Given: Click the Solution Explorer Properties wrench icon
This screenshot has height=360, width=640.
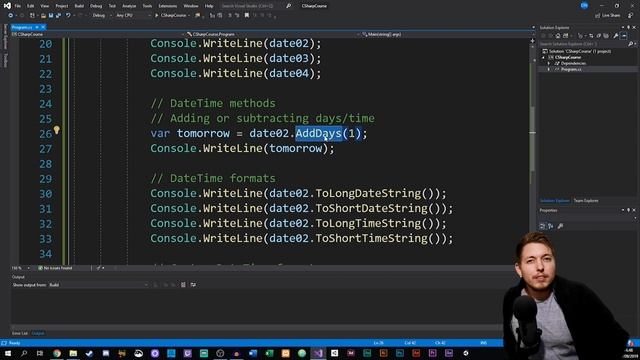Looking at the screenshot, I should click(616, 36).
